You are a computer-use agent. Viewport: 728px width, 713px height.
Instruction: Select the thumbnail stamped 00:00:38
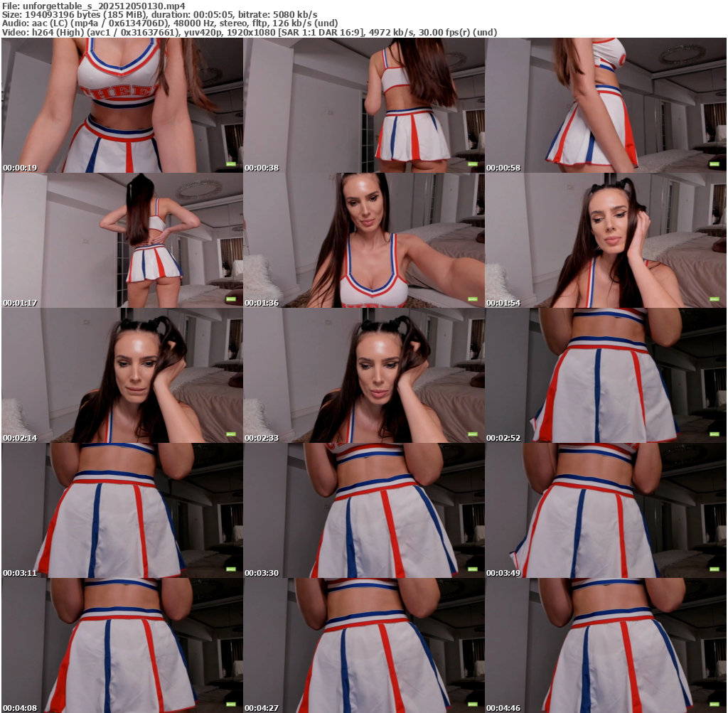364,105
